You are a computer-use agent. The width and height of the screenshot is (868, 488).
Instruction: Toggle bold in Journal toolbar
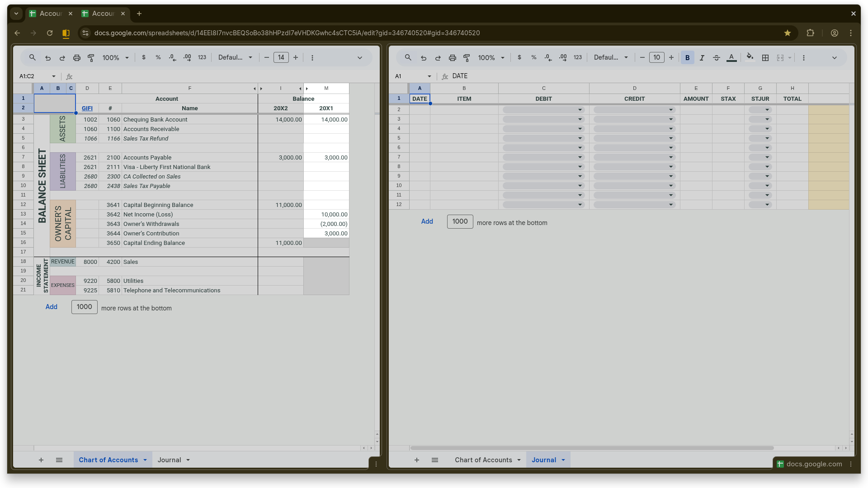tap(687, 58)
